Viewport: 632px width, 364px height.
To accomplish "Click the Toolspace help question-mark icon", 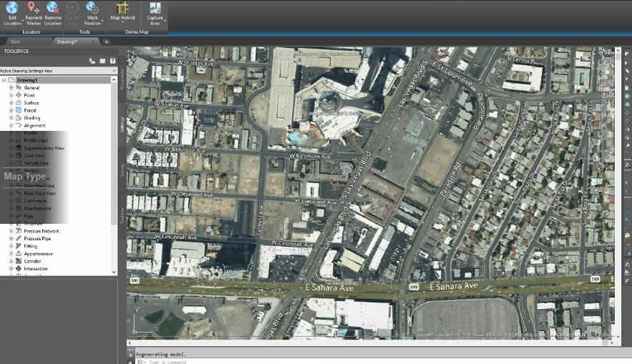I will click(x=113, y=61).
